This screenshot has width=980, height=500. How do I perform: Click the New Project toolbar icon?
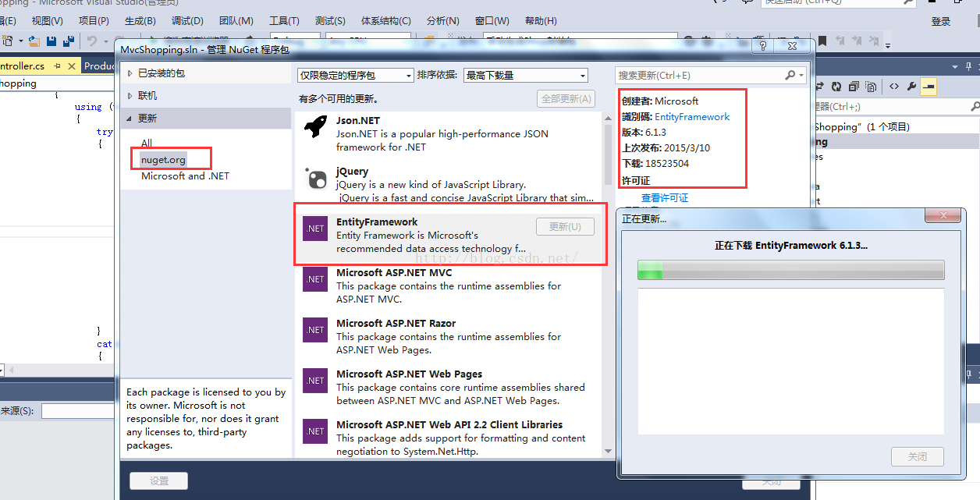[7, 41]
